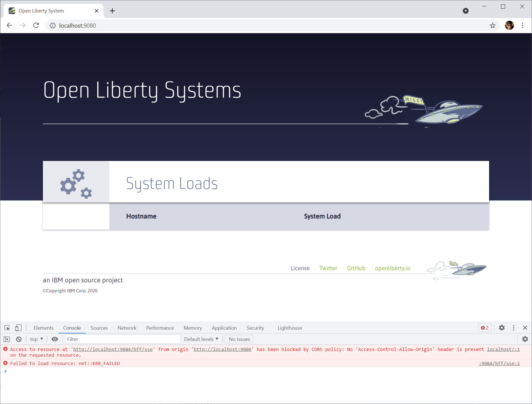Click the red 2 errors counter badge
This screenshot has width=532, height=404.
[485, 328]
